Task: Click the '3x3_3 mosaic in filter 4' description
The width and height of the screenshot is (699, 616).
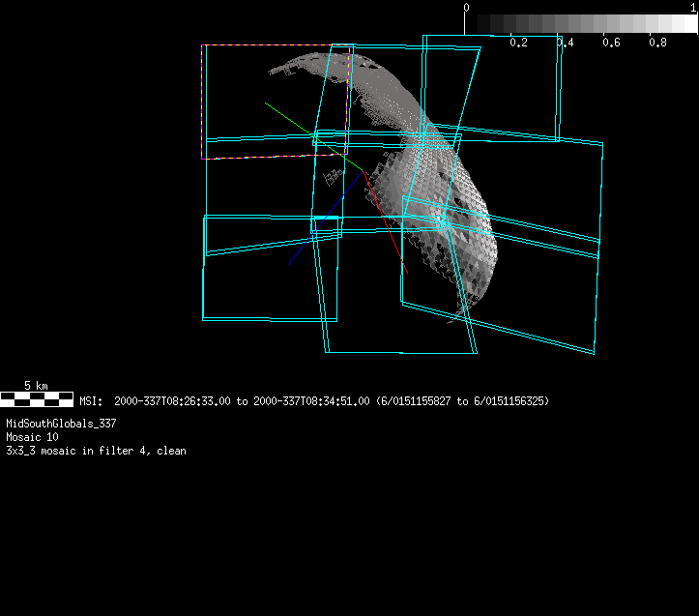Action: [x=96, y=451]
